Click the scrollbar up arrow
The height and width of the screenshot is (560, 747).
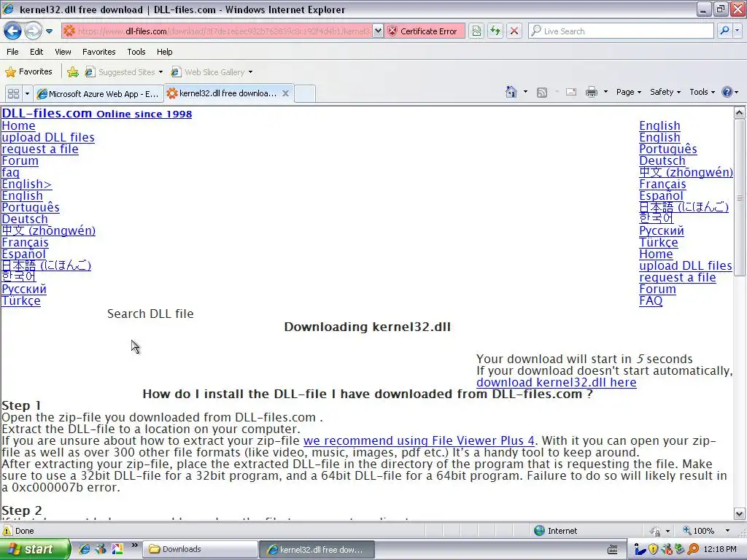click(x=740, y=113)
